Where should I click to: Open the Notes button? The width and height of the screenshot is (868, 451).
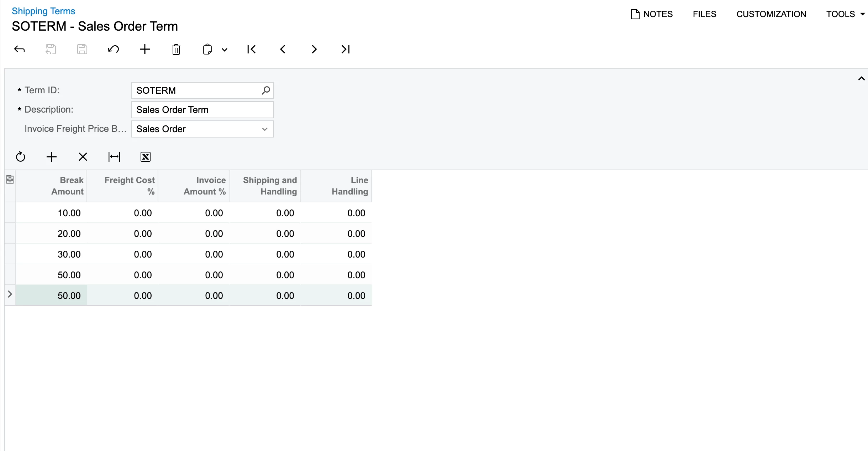(x=652, y=14)
